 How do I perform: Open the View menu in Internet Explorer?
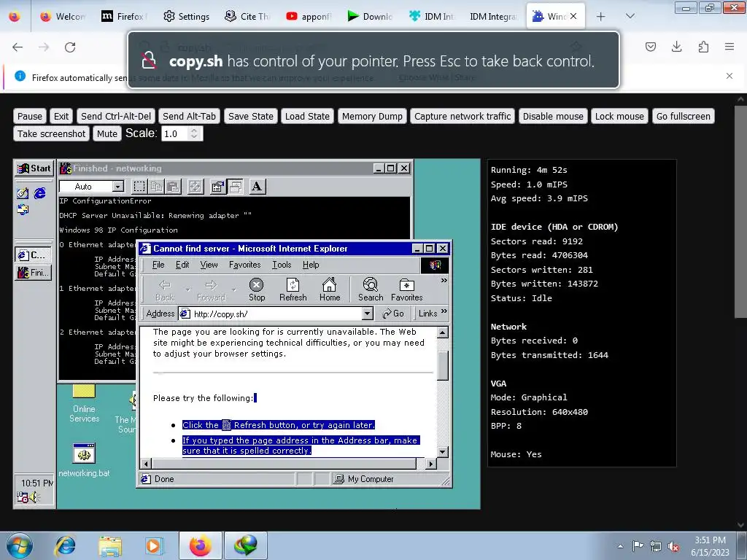[209, 265]
